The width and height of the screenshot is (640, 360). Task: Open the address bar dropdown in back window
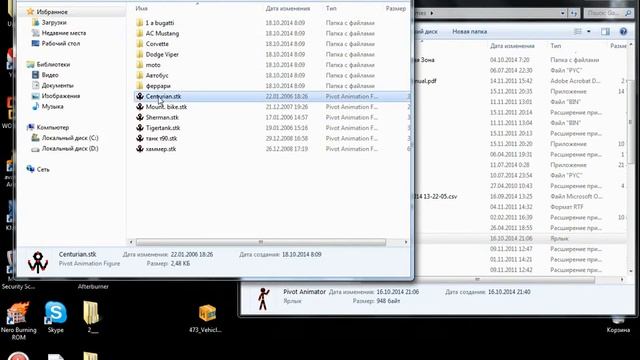(563, 13)
